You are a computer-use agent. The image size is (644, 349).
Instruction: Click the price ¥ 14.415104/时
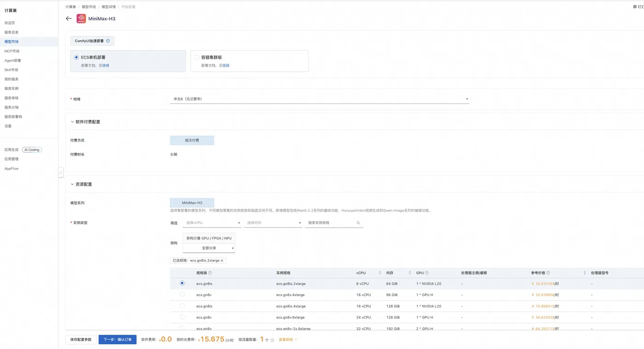545,284
